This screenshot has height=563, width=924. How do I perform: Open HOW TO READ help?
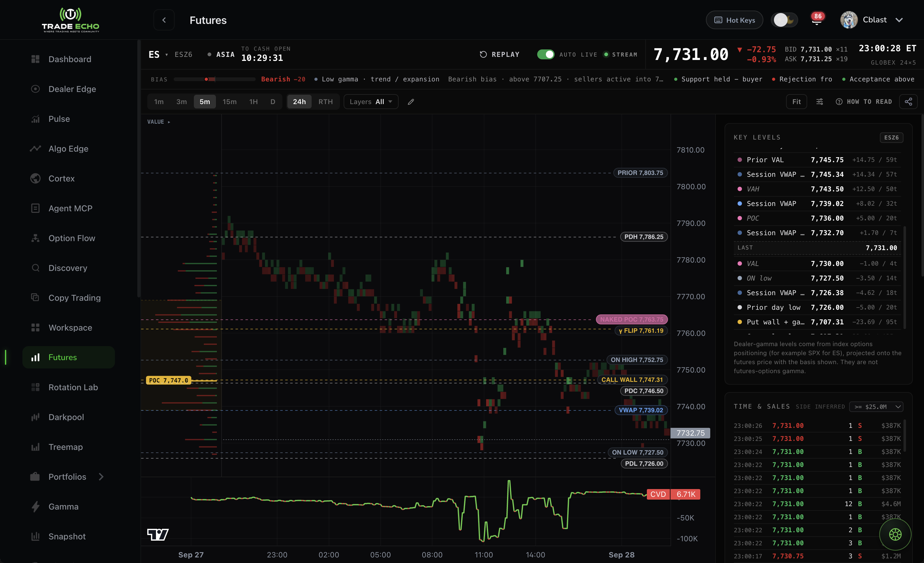864,102
